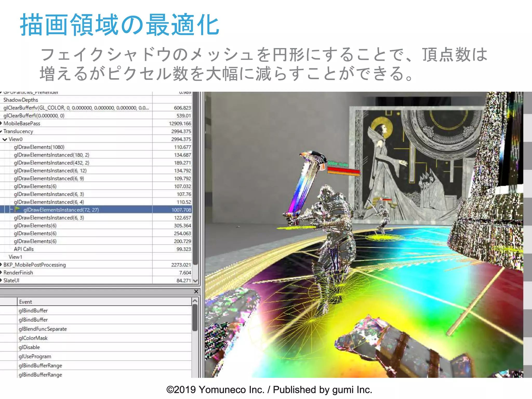532x399 pixels.
Task: Collapse the View0 tree node
Action: [x=5, y=139]
